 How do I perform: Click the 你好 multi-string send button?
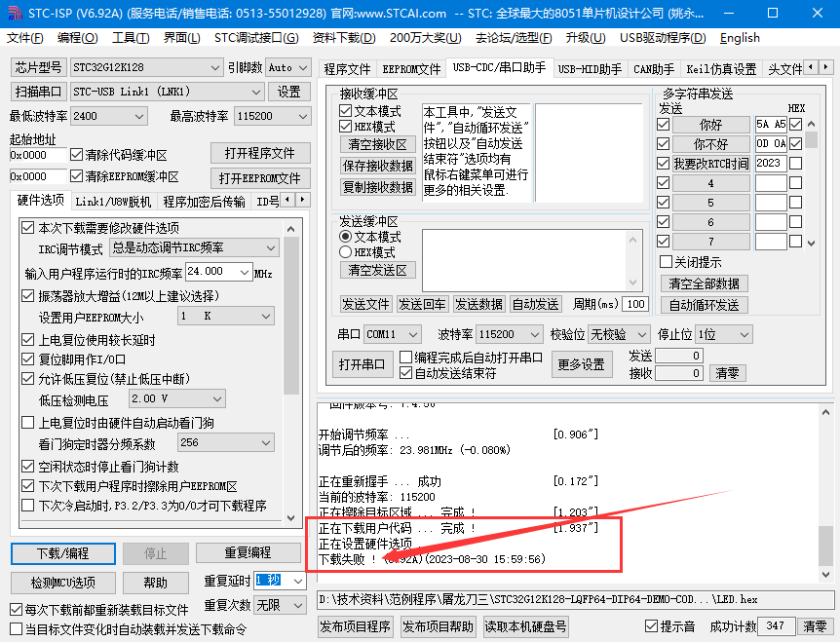click(710, 125)
